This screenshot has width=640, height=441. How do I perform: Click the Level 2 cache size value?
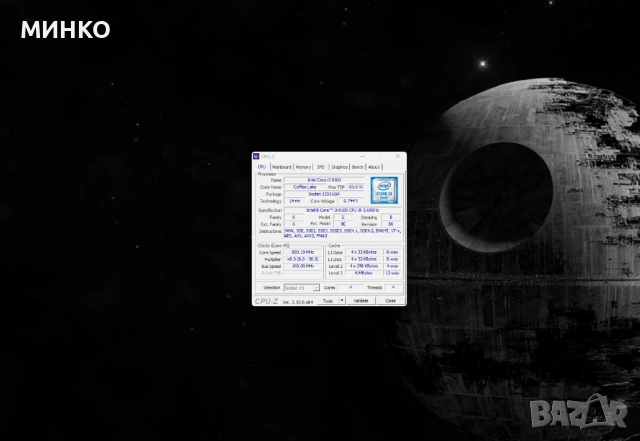tap(364, 266)
